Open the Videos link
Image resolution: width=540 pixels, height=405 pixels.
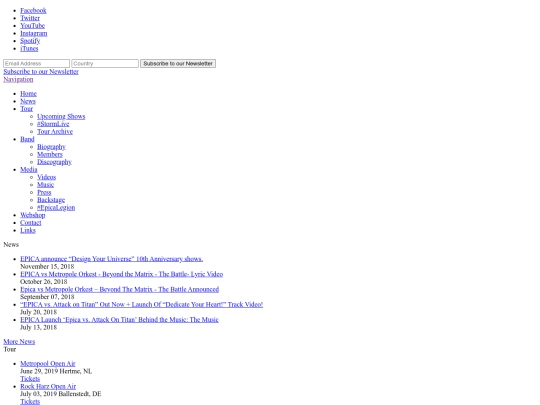[46, 177]
